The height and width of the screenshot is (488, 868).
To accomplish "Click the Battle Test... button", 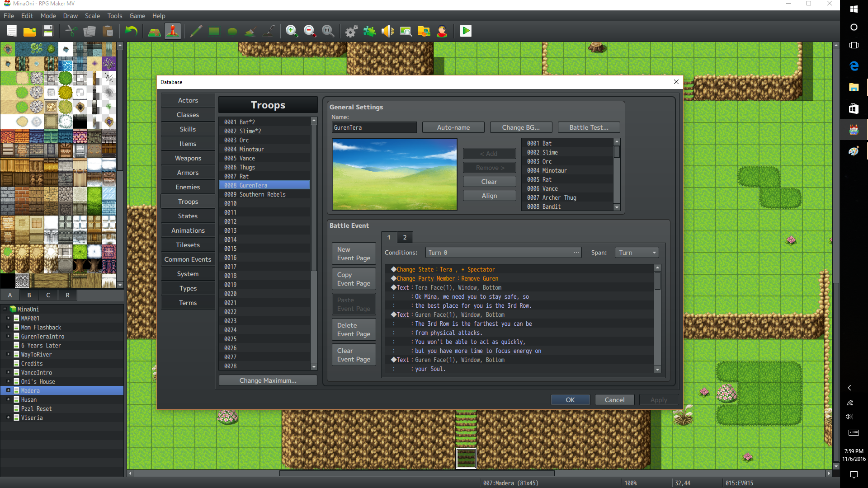I will [589, 127].
